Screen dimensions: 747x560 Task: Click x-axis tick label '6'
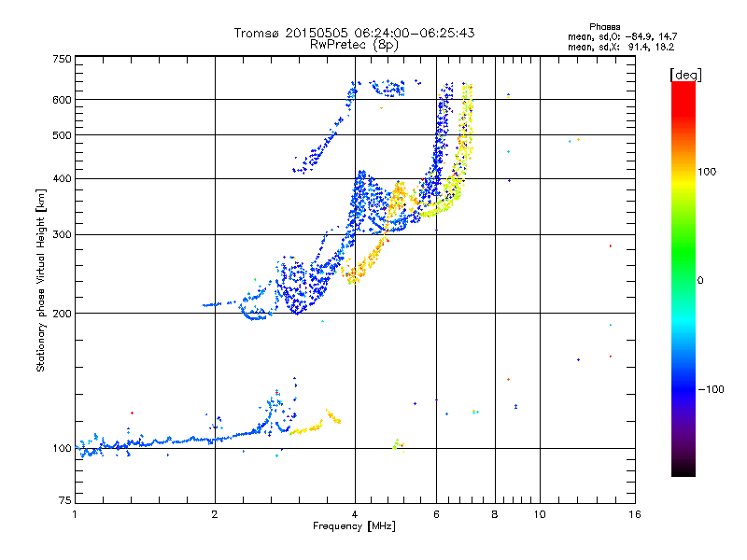436,514
